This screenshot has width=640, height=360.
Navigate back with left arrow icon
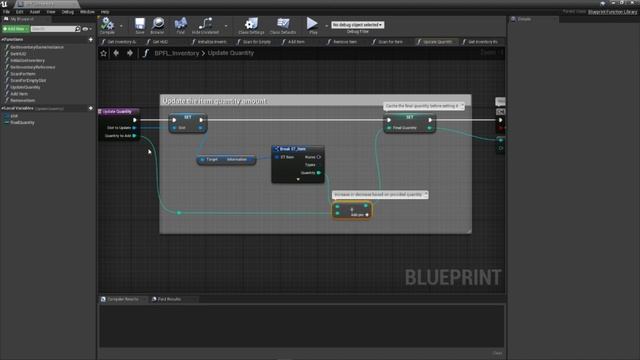[x=116, y=53]
